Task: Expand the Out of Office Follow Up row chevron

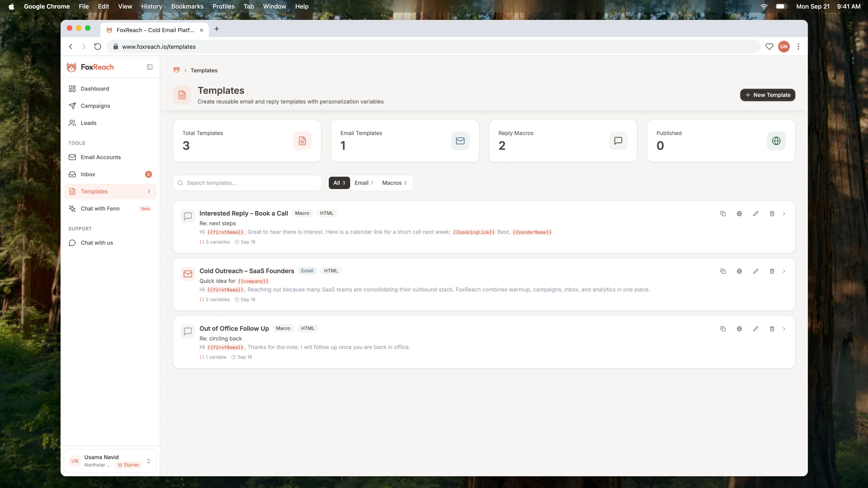Action: pyautogui.click(x=784, y=329)
